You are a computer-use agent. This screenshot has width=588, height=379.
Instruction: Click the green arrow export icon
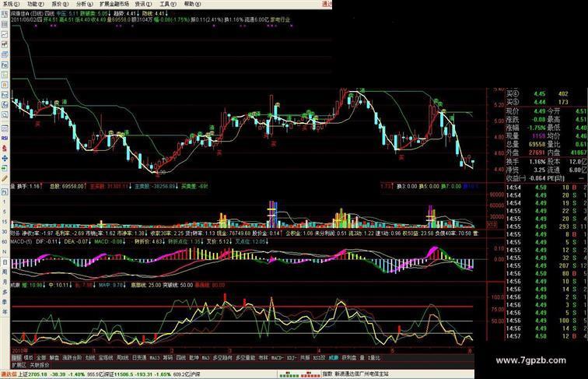click(5, 168)
